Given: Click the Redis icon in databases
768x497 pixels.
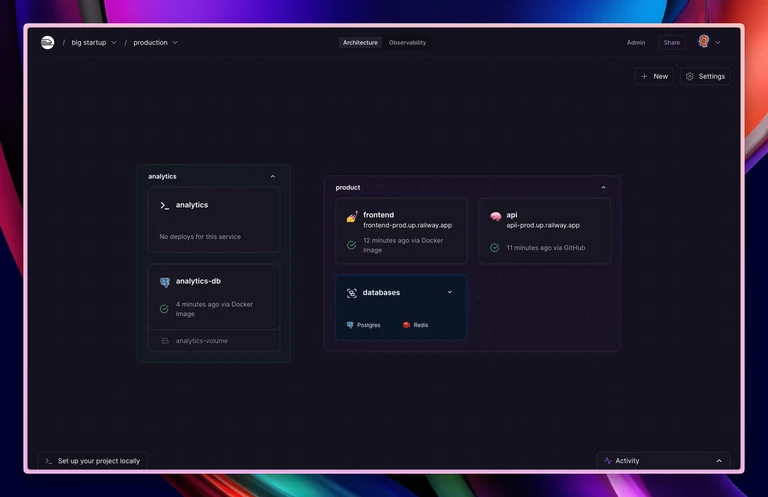Looking at the screenshot, I should [x=406, y=325].
